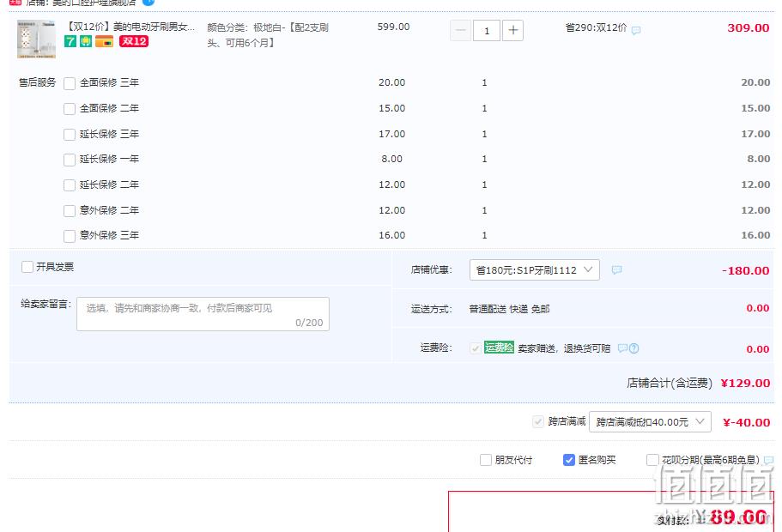Click the -180.00 discount amount

[746, 271]
